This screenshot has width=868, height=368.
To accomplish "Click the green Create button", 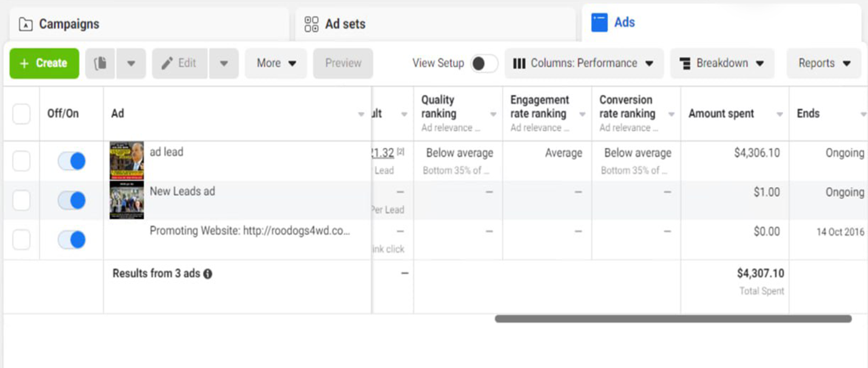I will [x=44, y=63].
